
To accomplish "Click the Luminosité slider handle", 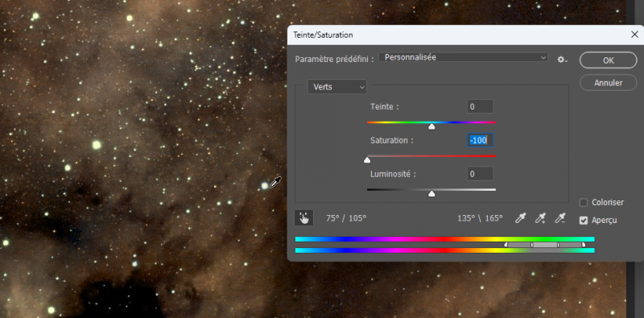I will click(x=431, y=194).
